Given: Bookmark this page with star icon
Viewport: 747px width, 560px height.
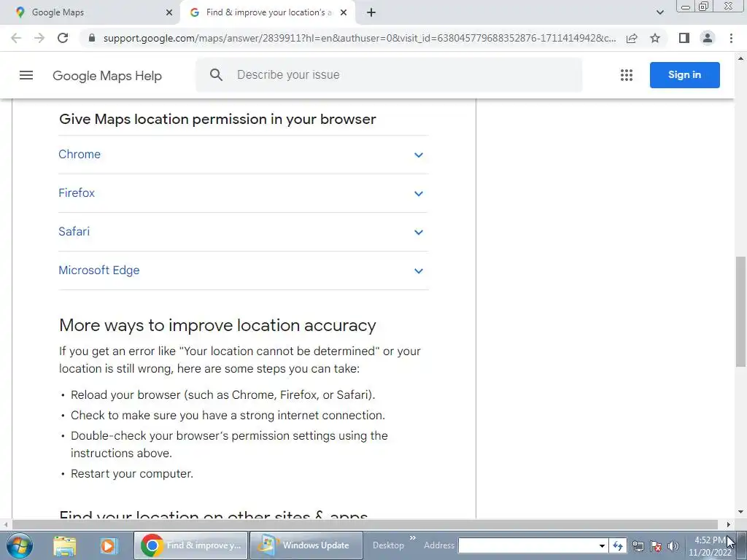Looking at the screenshot, I should (x=655, y=38).
